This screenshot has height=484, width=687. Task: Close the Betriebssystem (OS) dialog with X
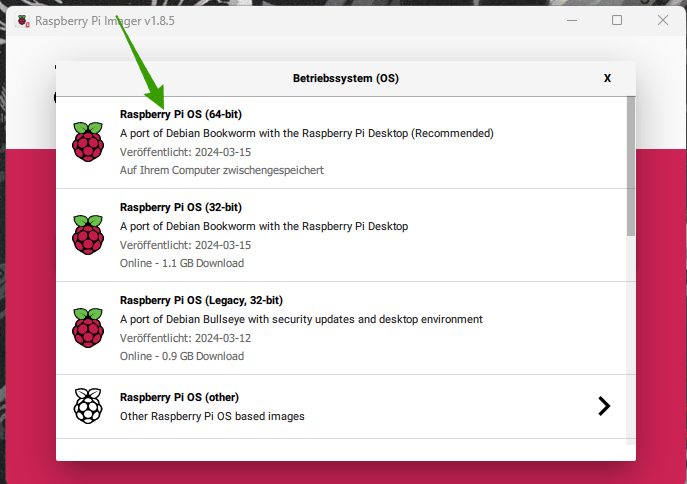click(x=607, y=78)
